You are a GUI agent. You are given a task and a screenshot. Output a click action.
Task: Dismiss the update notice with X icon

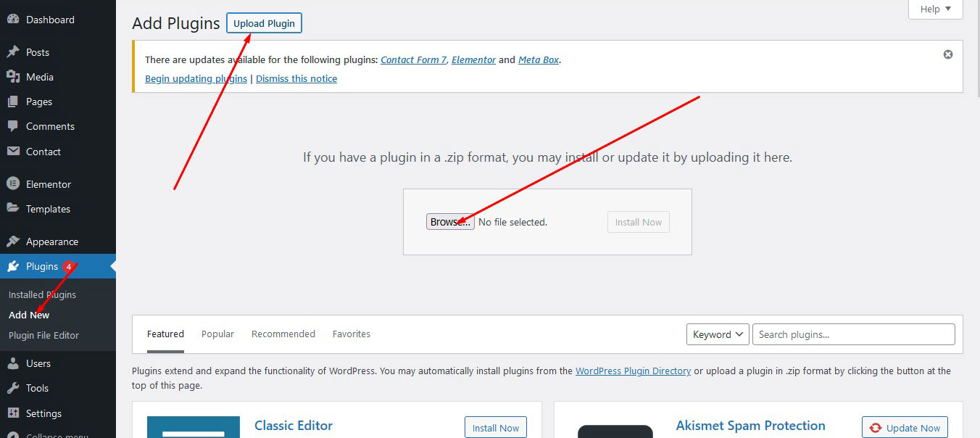click(x=947, y=54)
